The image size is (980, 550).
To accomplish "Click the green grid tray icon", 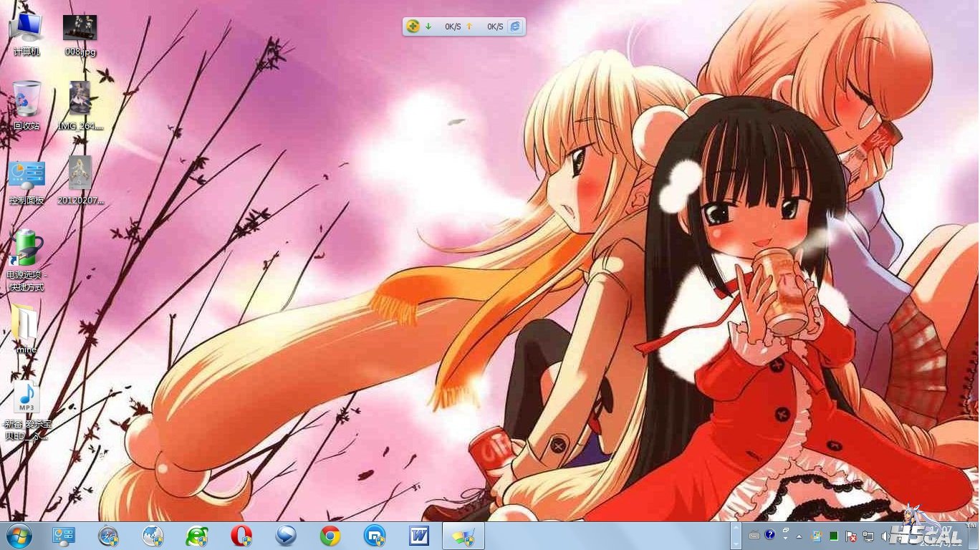I will 834,536.
